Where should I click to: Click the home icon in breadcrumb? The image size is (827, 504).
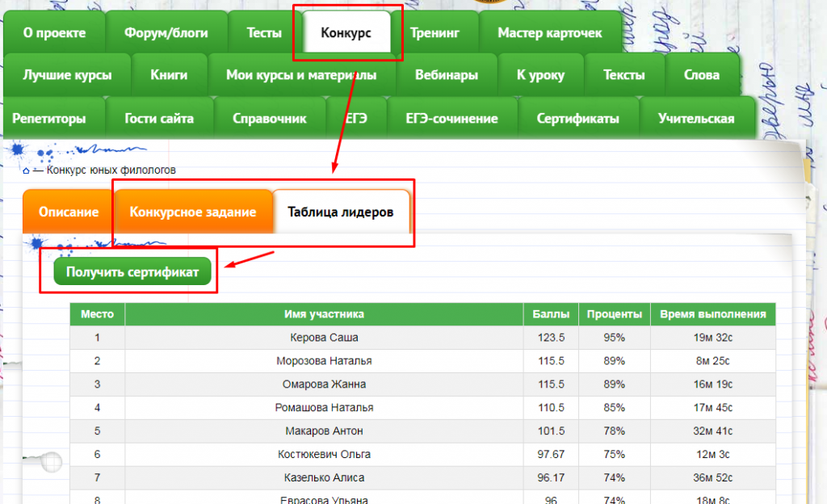pyautogui.click(x=26, y=170)
